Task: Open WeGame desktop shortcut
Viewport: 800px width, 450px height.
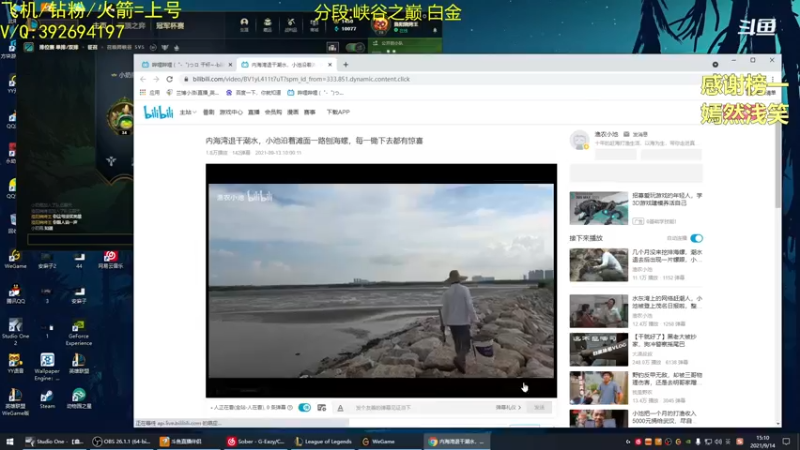Action: pyautogui.click(x=15, y=259)
